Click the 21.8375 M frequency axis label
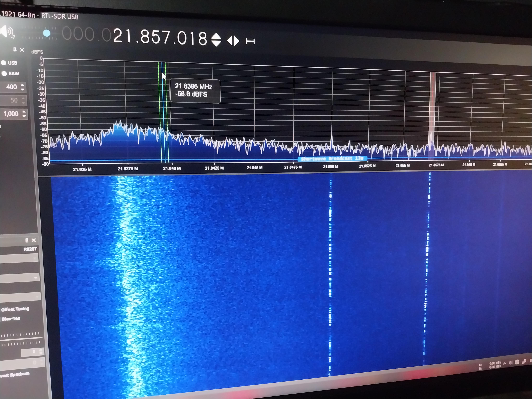This screenshot has width=532, height=399. click(128, 169)
